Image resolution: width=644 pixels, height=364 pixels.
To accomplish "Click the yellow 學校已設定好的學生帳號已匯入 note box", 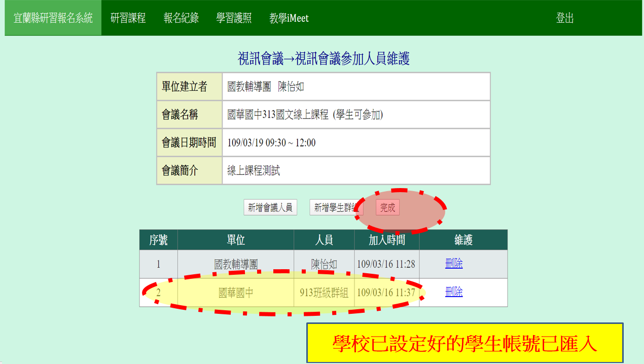I will [464, 343].
